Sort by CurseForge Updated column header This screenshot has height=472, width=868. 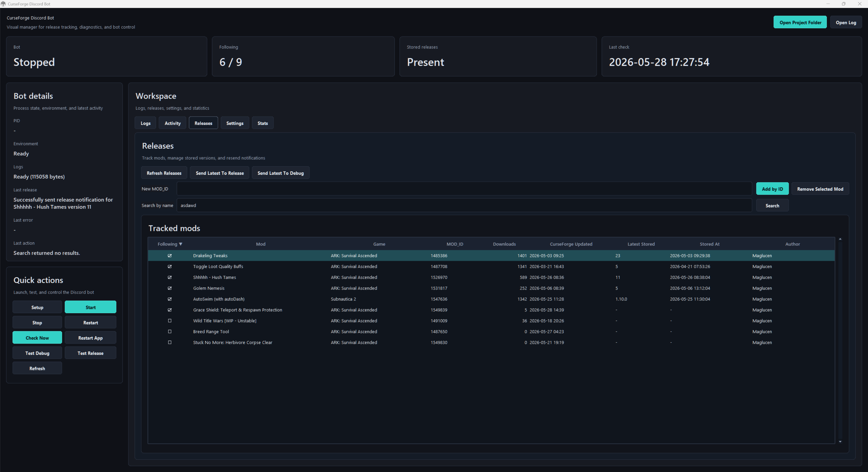571,244
